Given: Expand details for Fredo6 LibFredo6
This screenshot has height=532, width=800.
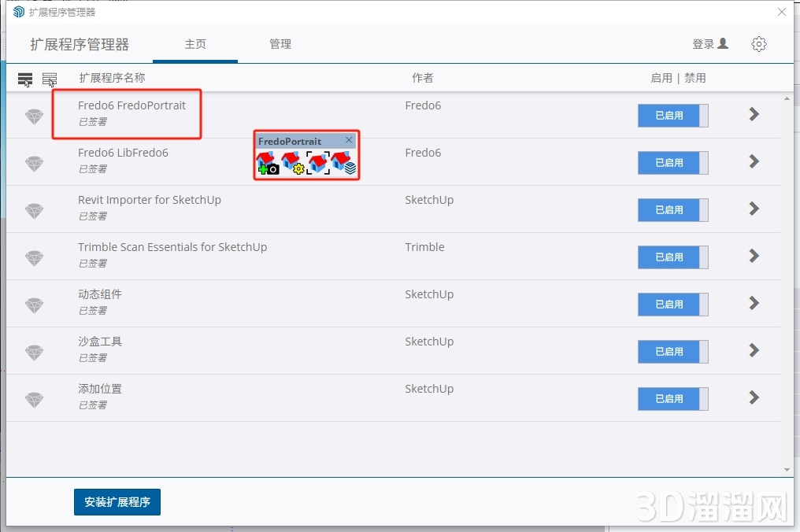Looking at the screenshot, I should pos(754,161).
